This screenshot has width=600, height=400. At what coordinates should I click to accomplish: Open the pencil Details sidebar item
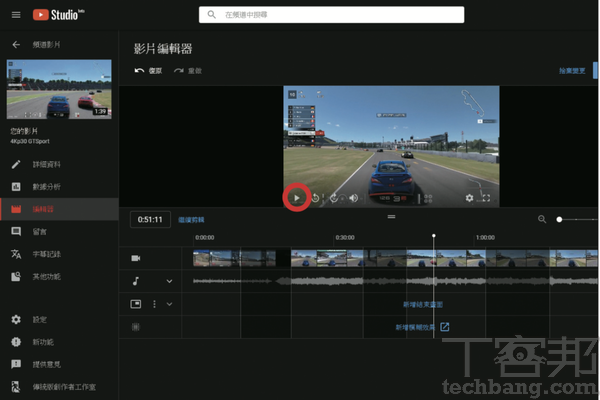tap(35, 165)
